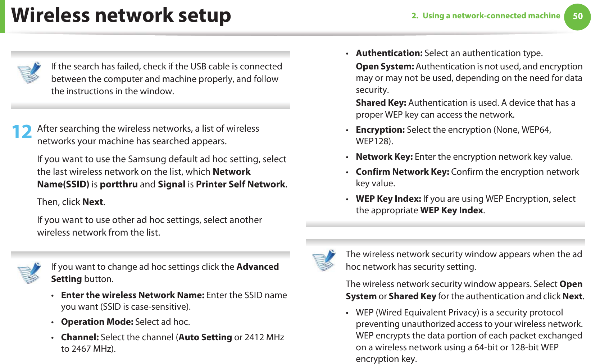Click the note icon beside the USB cable tip
This screenshot has height=364, width=591.
[29, 72]
